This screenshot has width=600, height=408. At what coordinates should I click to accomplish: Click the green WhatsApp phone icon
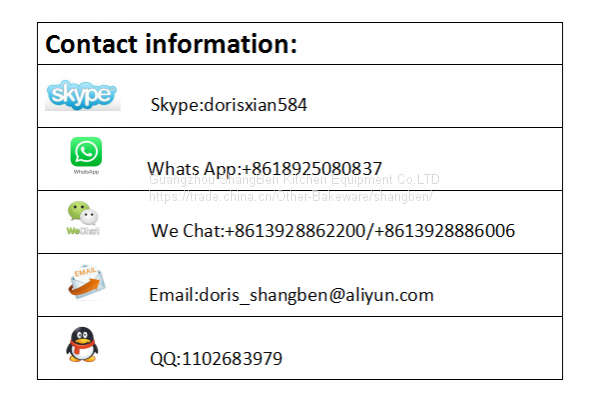point(86,152)
